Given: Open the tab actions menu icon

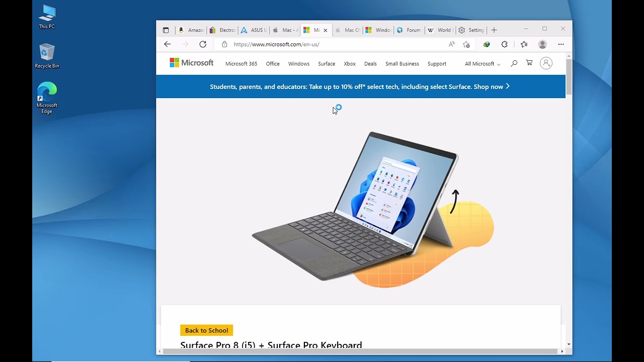Looking at the screenshot, I should 166,30.
